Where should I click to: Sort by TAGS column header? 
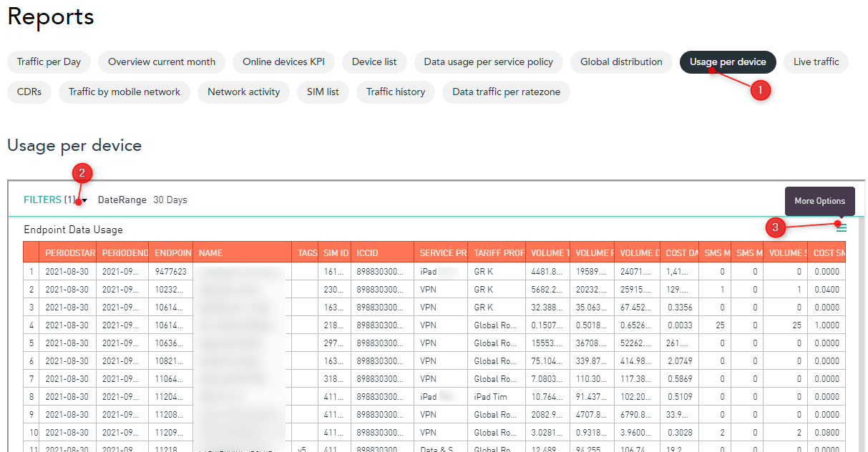tap(306, 252)
